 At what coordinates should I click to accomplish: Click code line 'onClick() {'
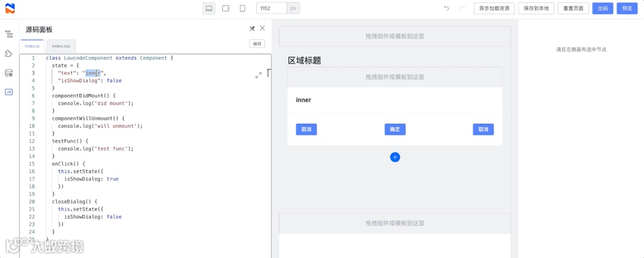click(x=68, y=164)
